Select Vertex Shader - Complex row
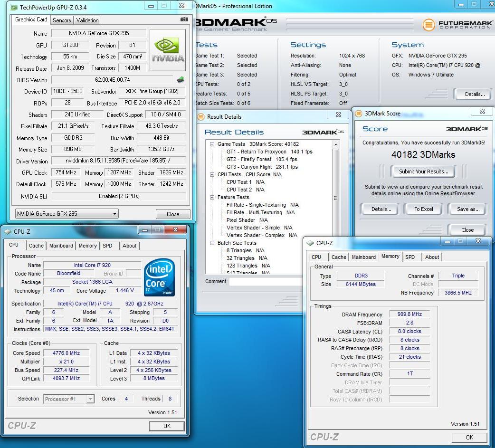Viewport: 495px width, 448px height. [262, 235]
